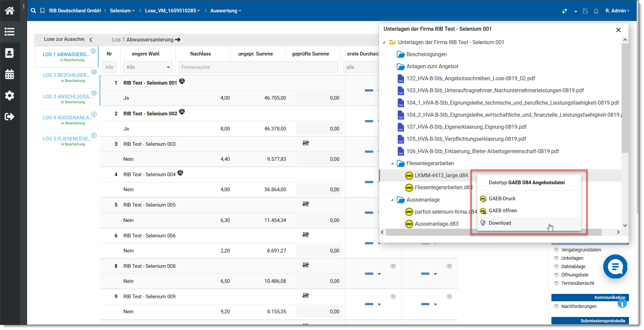Open the Öffnungsliste link
The image size is (644, 330).
click(575, 275)
